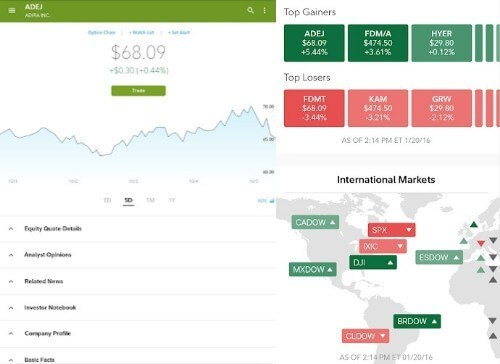
Task: Expand Analyst Opinions section
Action: [x=138, y=255]
